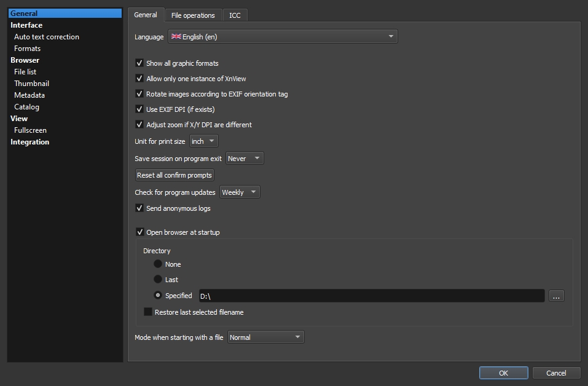Click the specified directory path field

pyautogui.click(x=371, y=296)
